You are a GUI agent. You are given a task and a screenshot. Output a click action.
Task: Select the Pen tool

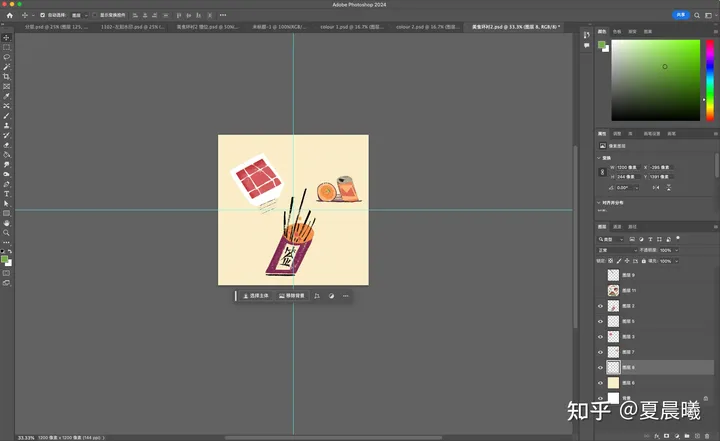tap(6, 184)
